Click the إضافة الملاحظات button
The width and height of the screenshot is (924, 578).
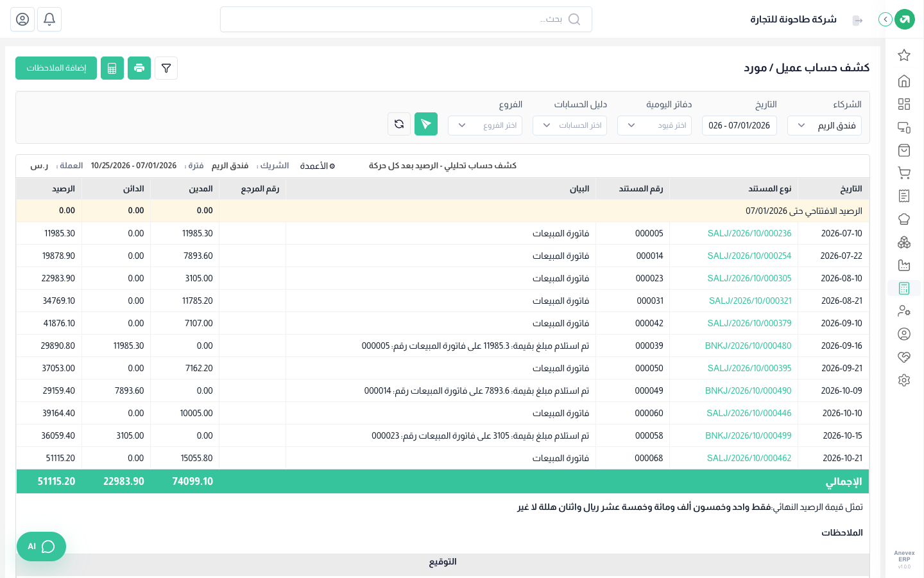click(56, 68)
